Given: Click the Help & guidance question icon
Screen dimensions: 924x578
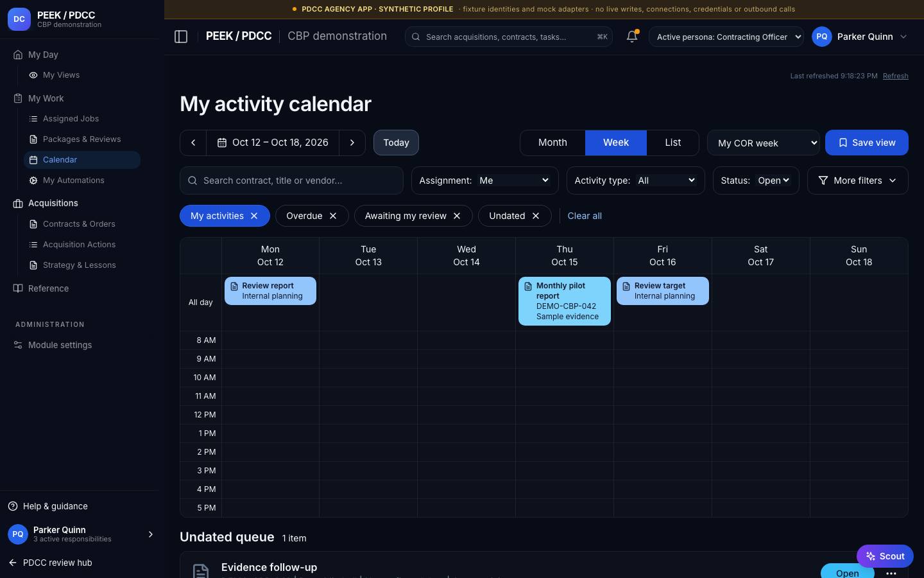Looking at the screenshot, I should pyautogui.click(x=13, y=506).
